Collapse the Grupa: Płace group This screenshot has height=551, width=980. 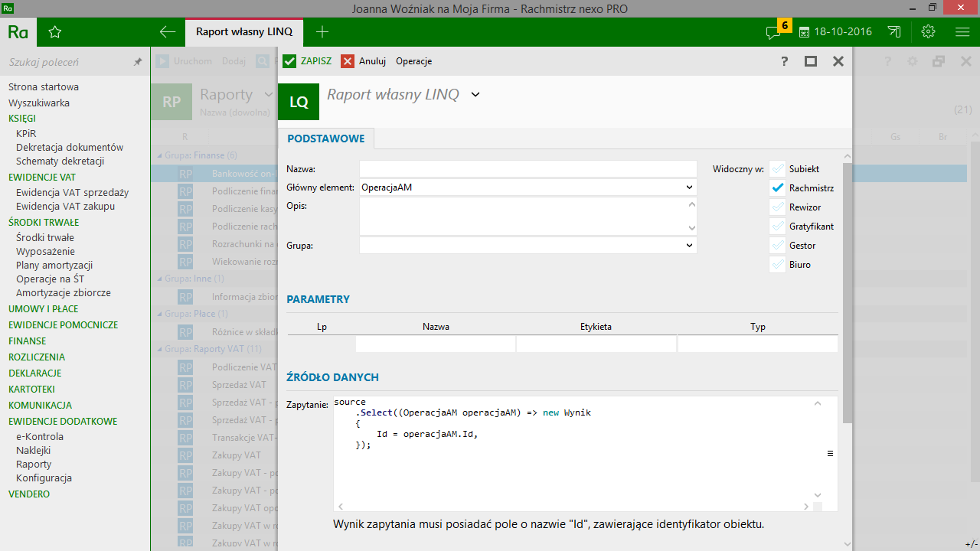158,314
